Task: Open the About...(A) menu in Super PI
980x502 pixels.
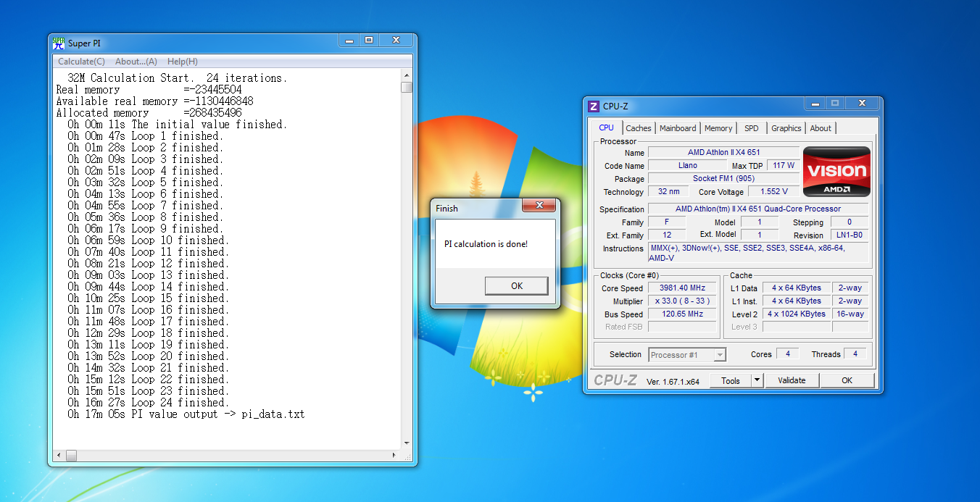Action: coord(136,62)
